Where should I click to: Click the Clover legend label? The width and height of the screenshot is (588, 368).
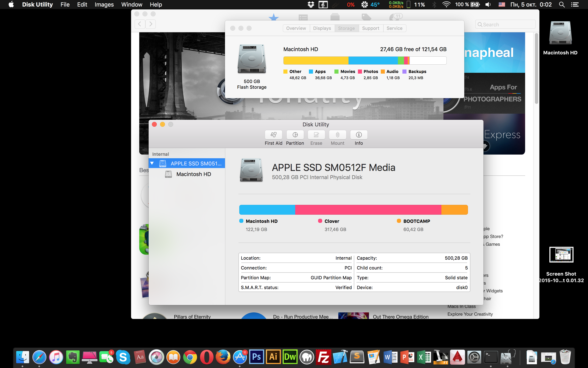[x=332, y=221]
